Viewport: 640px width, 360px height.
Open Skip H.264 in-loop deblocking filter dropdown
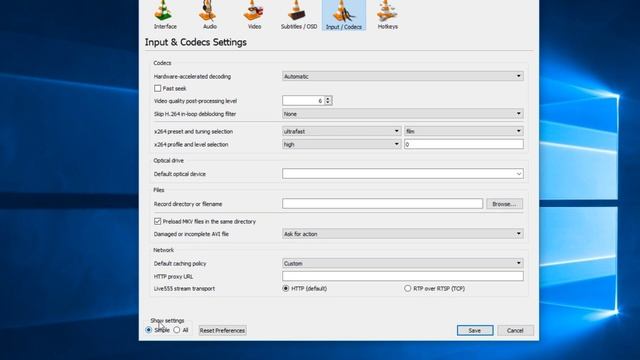click(402, 114)
